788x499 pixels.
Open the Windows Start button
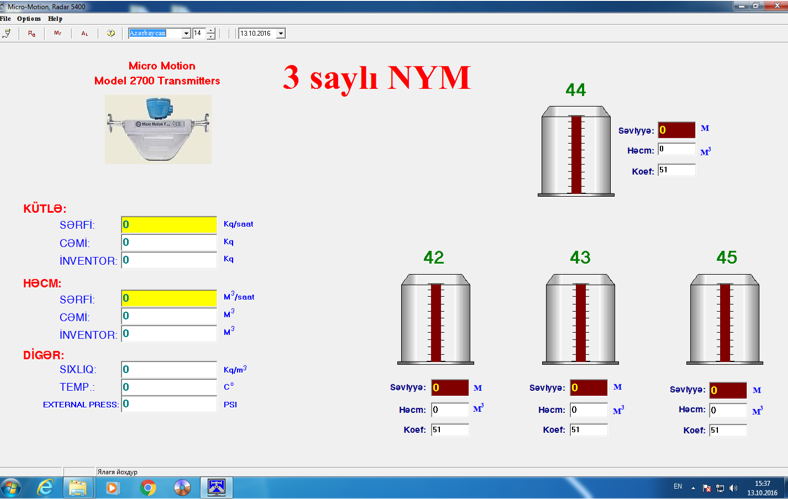point(11,488)
